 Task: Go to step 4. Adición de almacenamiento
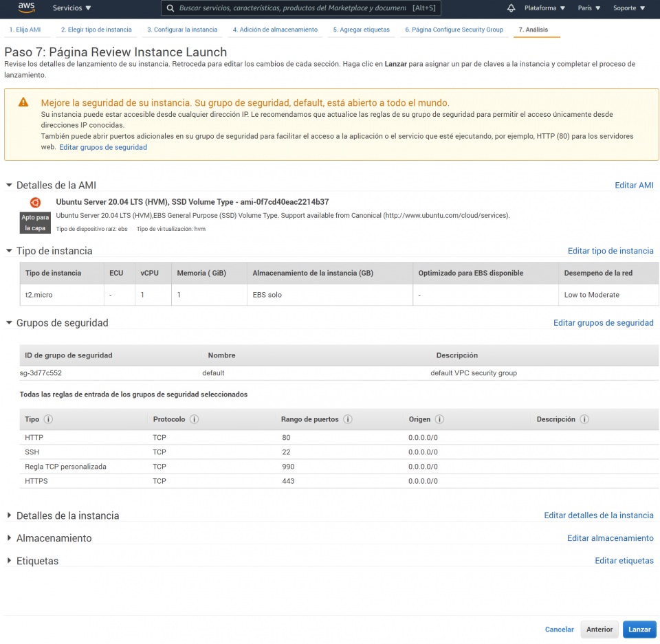275,30
